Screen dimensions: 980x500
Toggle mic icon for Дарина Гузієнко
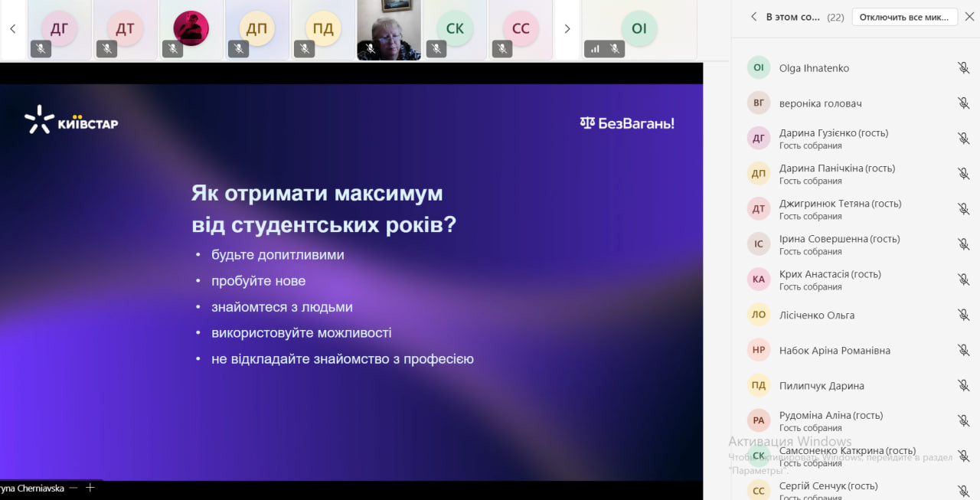(x=963, y=138)
